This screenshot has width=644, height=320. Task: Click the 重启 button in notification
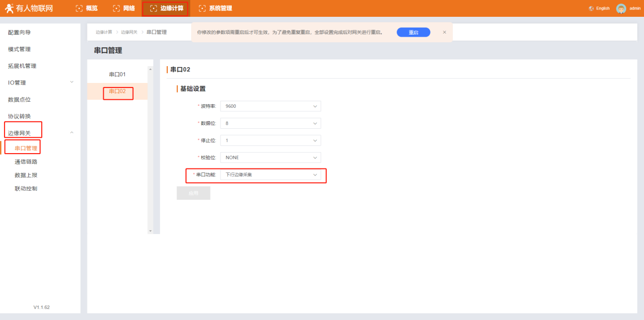(413, 32)
